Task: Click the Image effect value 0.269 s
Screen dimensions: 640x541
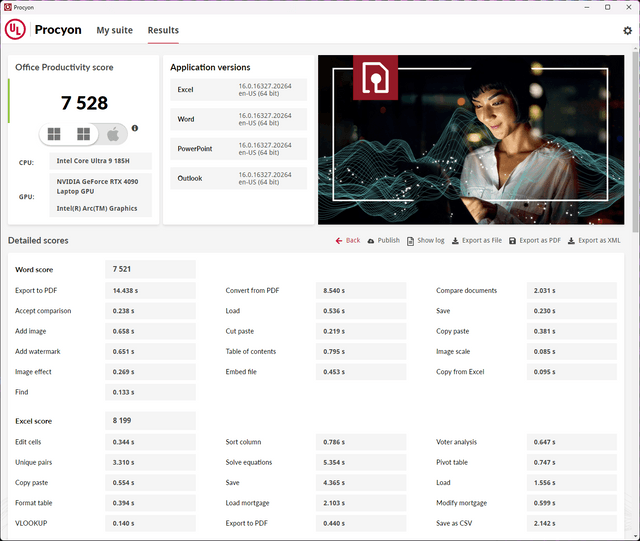Action: pyautogui.click(x=150, y=372)
